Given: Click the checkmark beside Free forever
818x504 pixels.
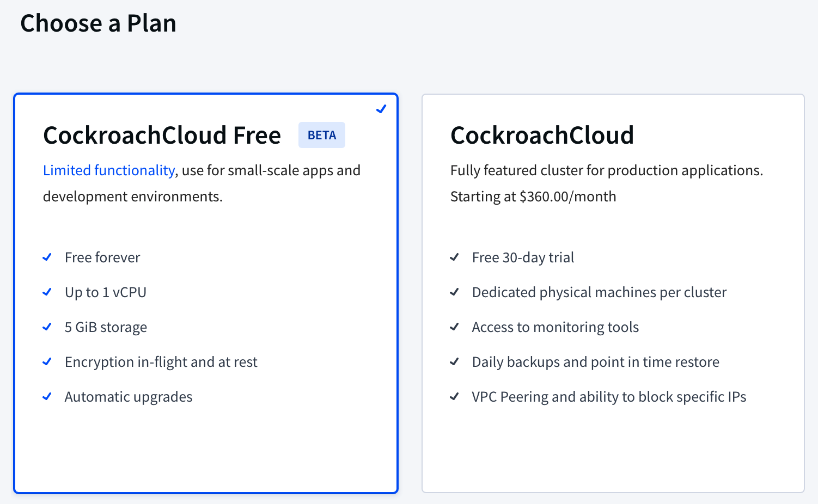Looking at the screenshot, I should click(x=47, y=257).
